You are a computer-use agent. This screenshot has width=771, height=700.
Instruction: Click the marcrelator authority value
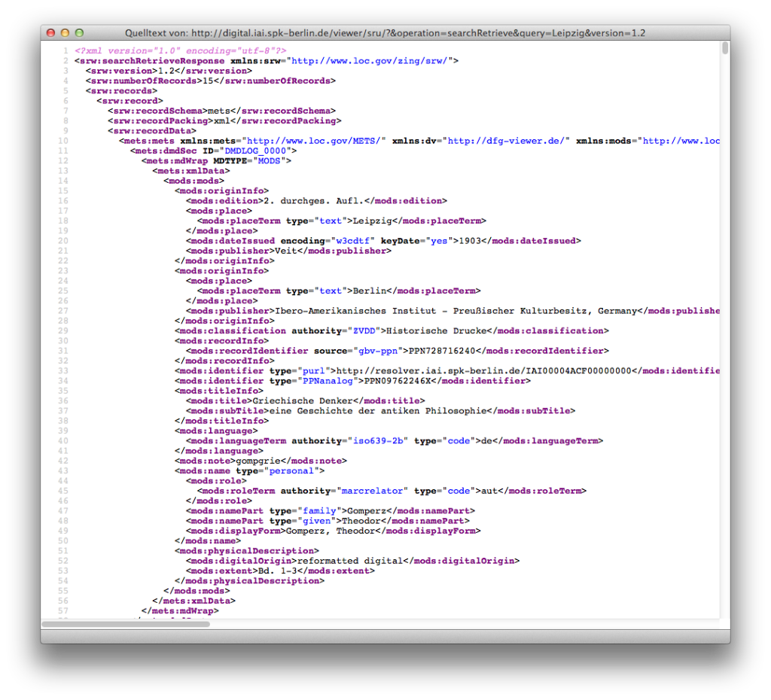(372, 491)
